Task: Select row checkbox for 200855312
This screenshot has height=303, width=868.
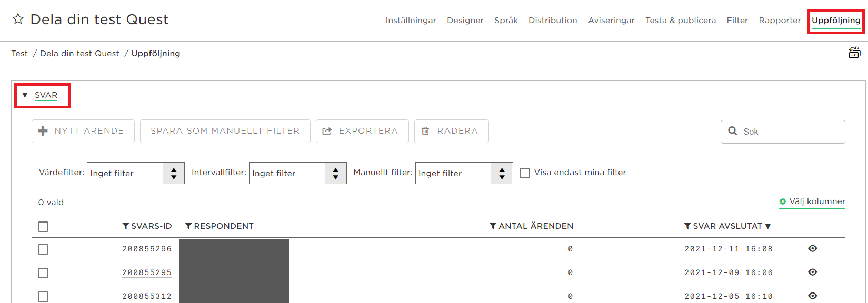Action: coord(43,297)
